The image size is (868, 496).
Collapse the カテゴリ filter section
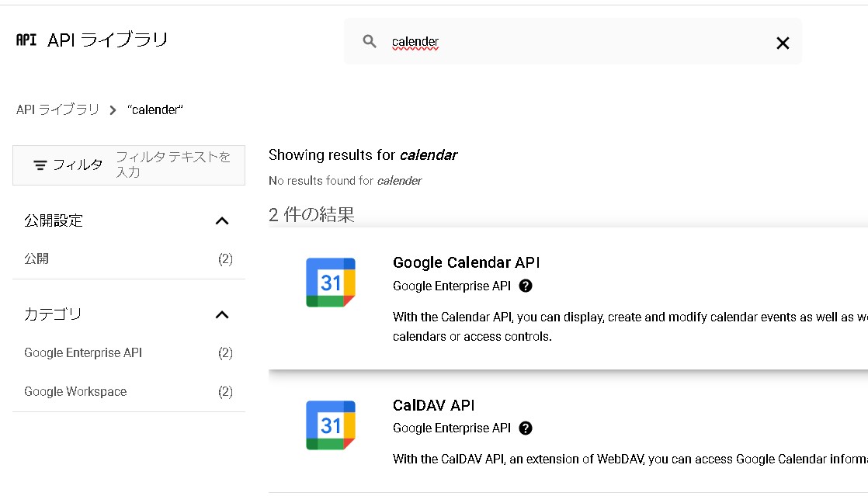pos(222,315)
